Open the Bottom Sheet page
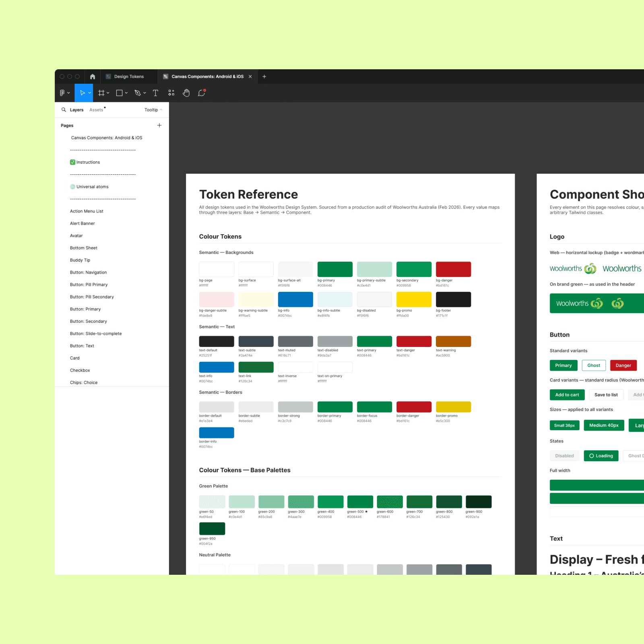Screen dimensions: 644x644 (x=84, y=248)
